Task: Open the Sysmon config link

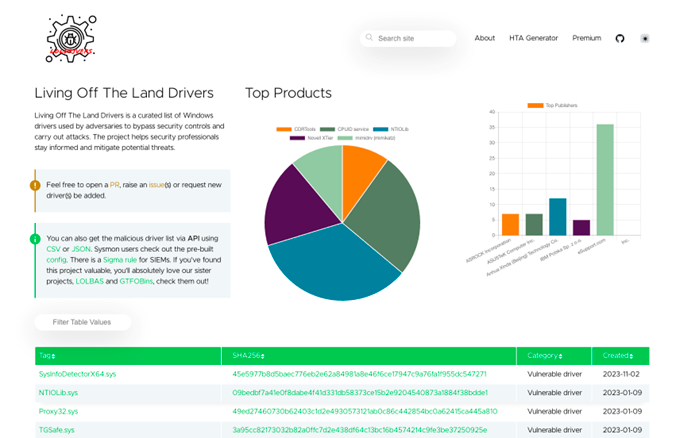Action: tap(56, 260)
